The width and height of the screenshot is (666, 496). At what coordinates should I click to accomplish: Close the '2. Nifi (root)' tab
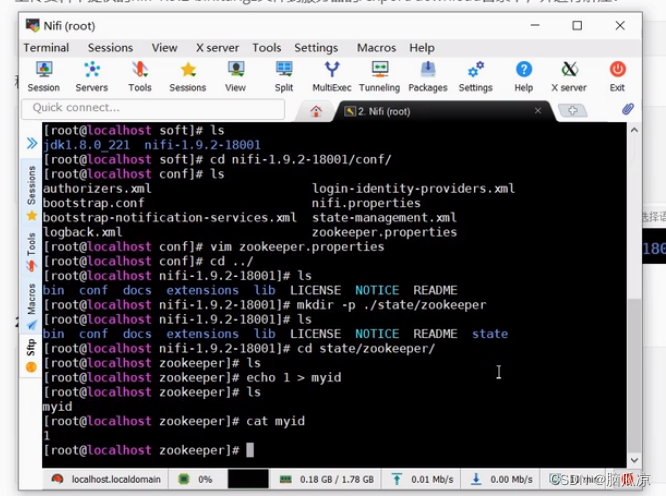click(x=538, y=110)
